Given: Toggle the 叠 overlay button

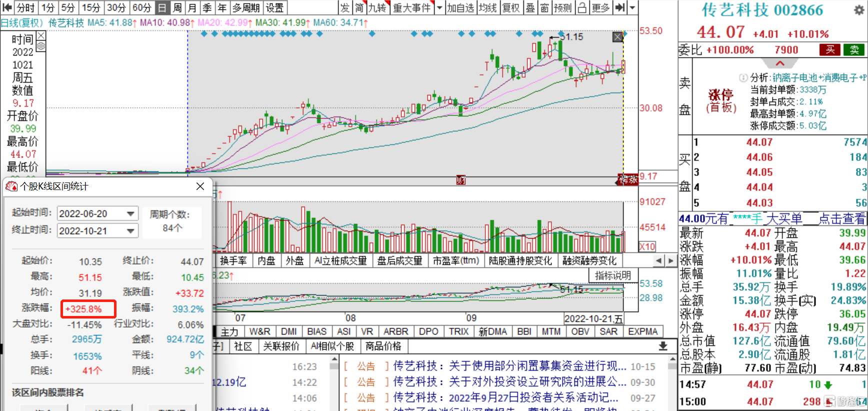Looking at the screenshot, I should tap(530, 7).
